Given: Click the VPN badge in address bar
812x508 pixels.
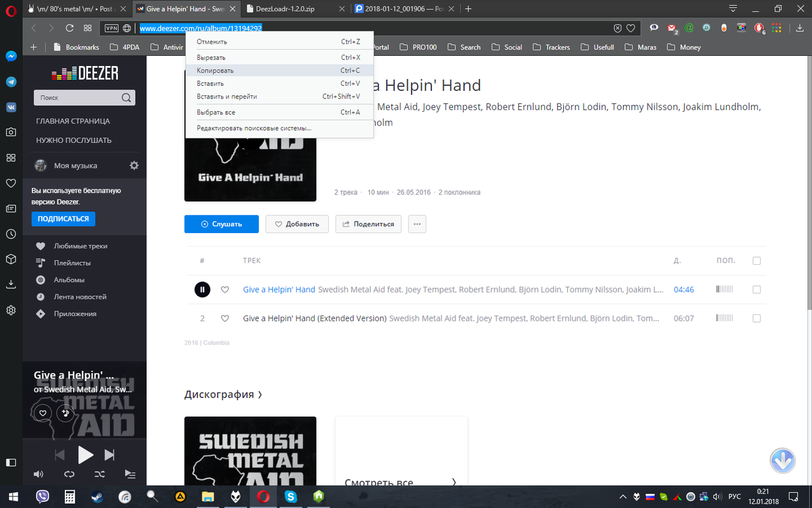Looking at the screenshot, I should click(x=112, y=28).
